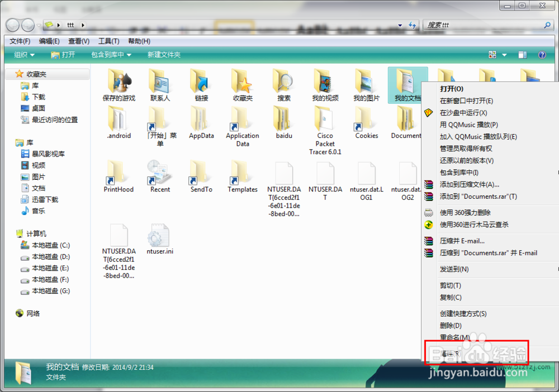Screen dimensions: 559x392
Task: Click the 新建文件夹 toolbar button
Action: click(x=164, y=55)
